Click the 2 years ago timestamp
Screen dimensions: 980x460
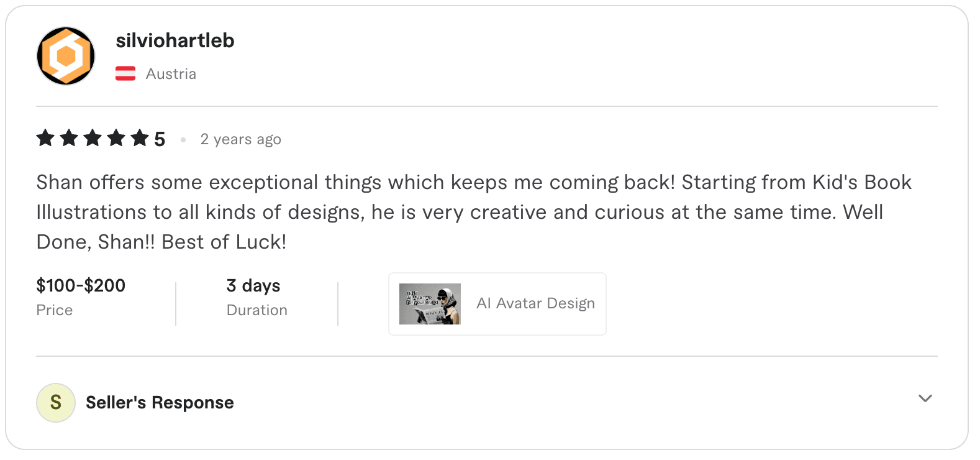[240, 139]
